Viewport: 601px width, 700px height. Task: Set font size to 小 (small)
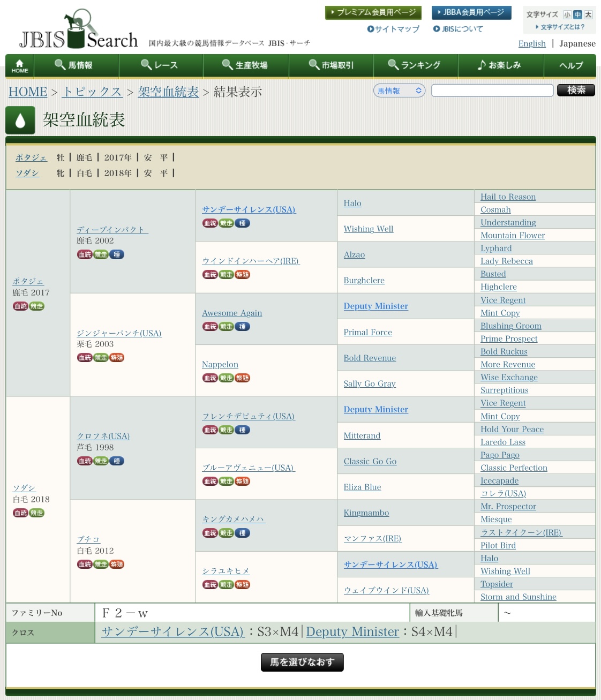point(567,15)
